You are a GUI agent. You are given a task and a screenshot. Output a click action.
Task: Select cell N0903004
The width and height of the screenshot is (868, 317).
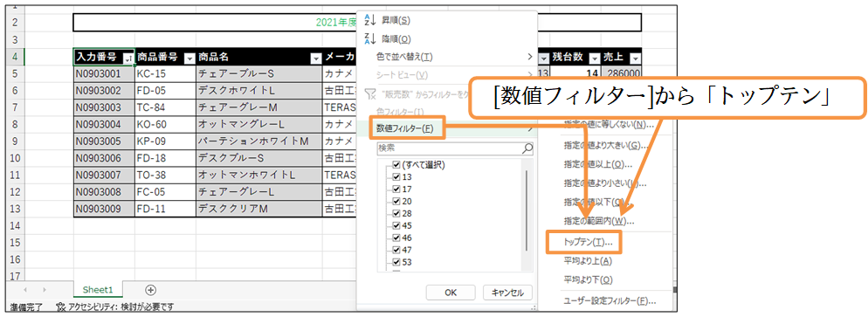(x=104, y=124)
